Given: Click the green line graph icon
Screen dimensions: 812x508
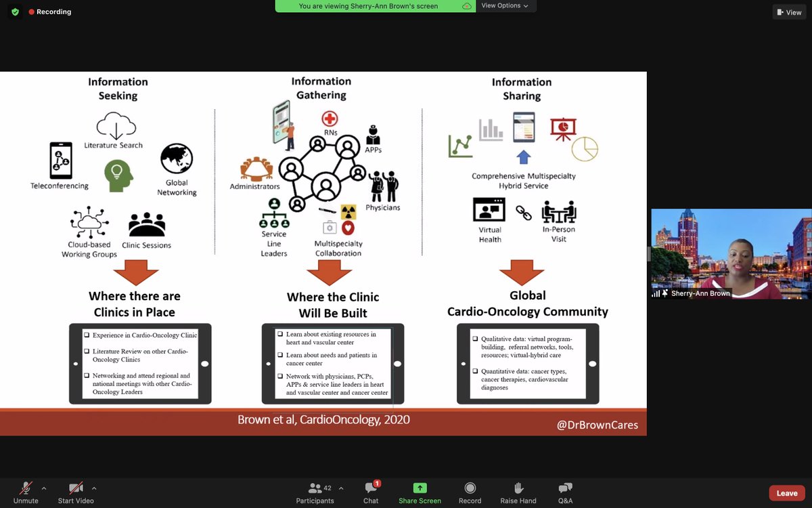Looking at the screenshot, I should tap(461, 146).
